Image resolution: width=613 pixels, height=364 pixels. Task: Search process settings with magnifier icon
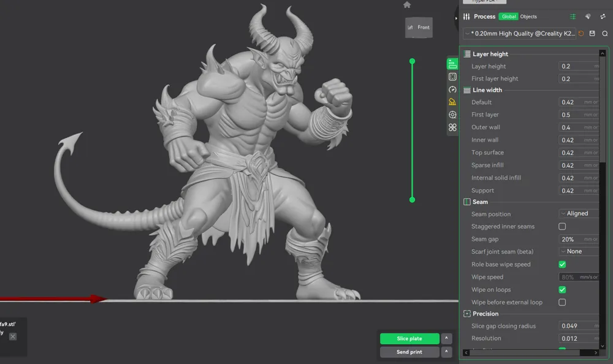click(x=605, y=34)
